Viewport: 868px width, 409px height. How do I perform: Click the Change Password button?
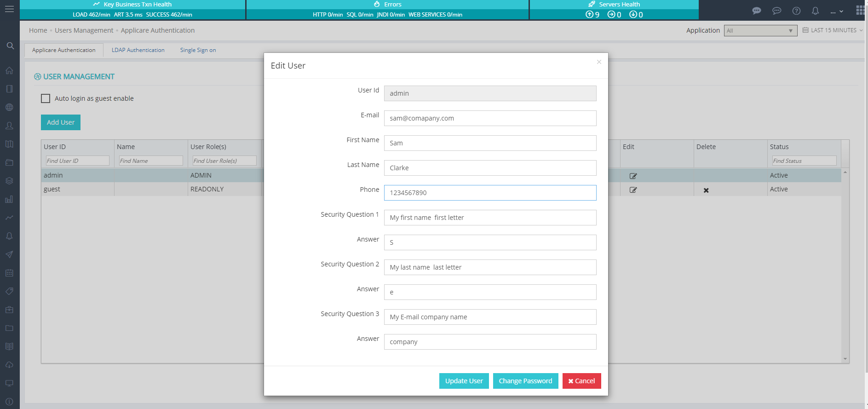click(525, 381)
